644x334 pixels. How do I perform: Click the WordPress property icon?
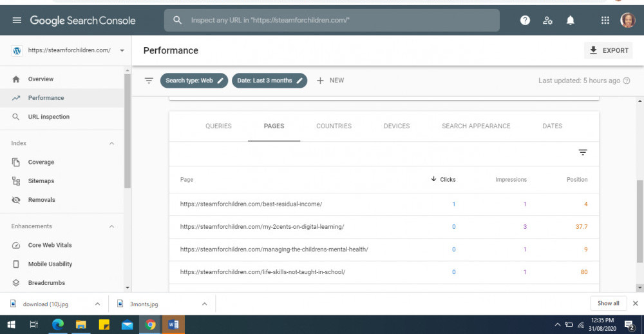tap(17, 50)
